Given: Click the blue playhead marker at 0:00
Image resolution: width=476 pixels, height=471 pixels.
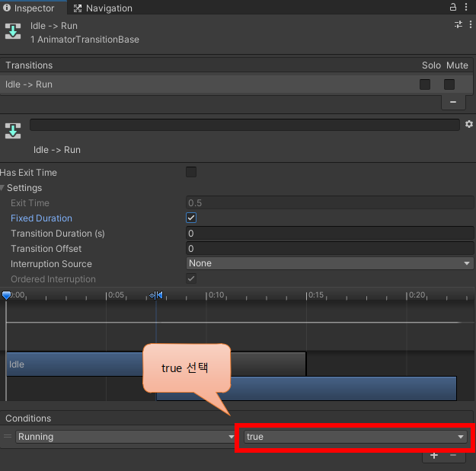Looking at the screenshot, I should (x=6, y=294).
